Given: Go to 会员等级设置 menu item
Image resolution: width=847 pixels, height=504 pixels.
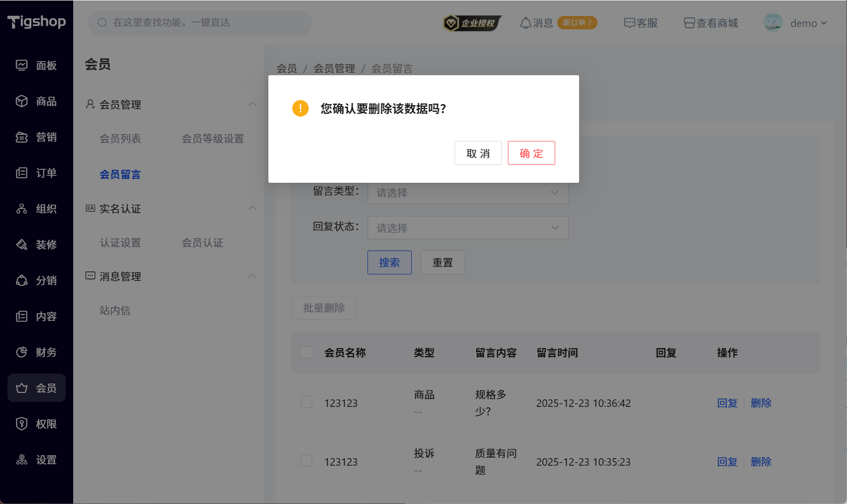Looking at the screenshot, I should (213, 138).
